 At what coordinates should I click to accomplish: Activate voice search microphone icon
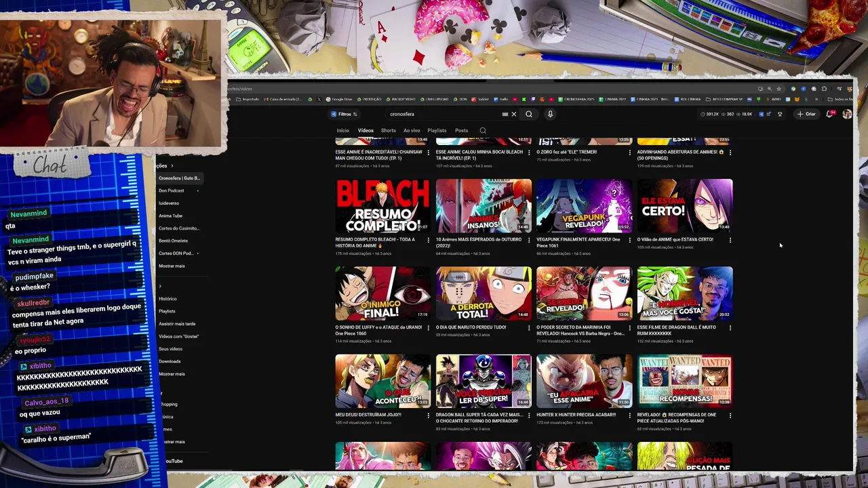[550, 114]
